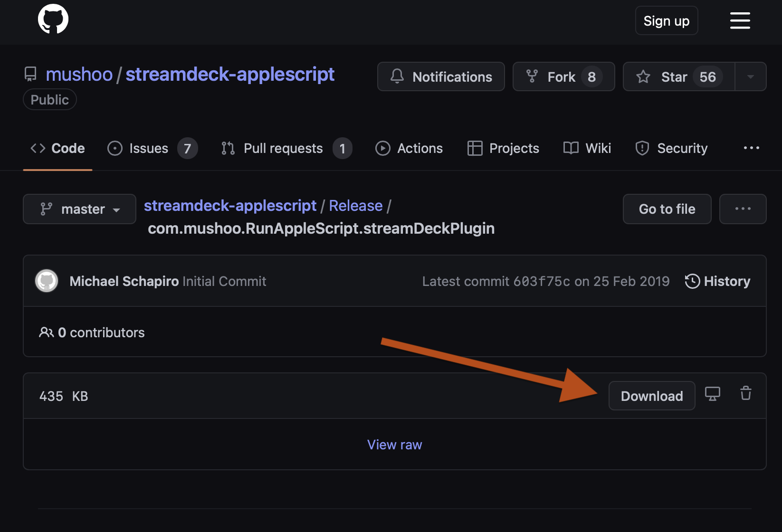Open History via clock icon
Image resolution: width=782 pixels, height=532 pixels.
pyautogui.click(x=692, y=281)
